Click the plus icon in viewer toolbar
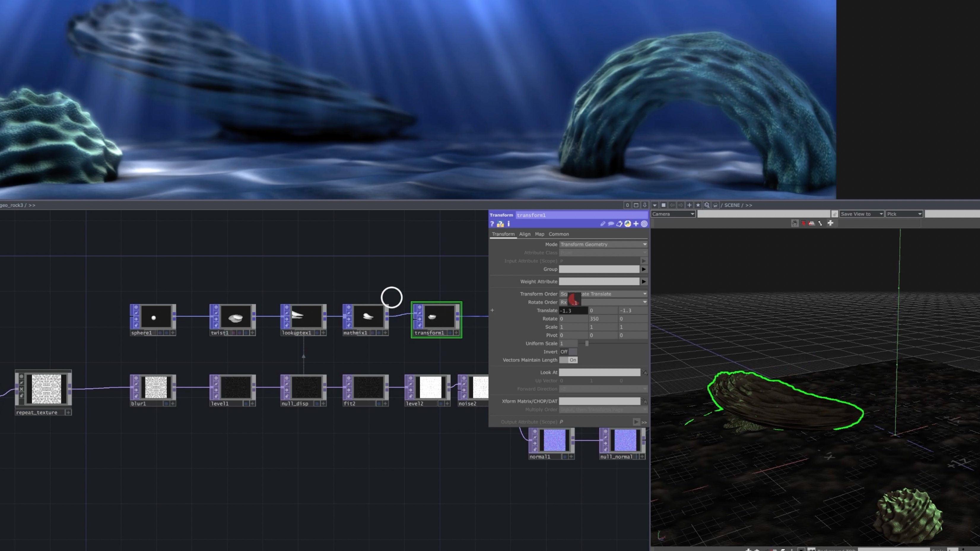 pos(830,223)
